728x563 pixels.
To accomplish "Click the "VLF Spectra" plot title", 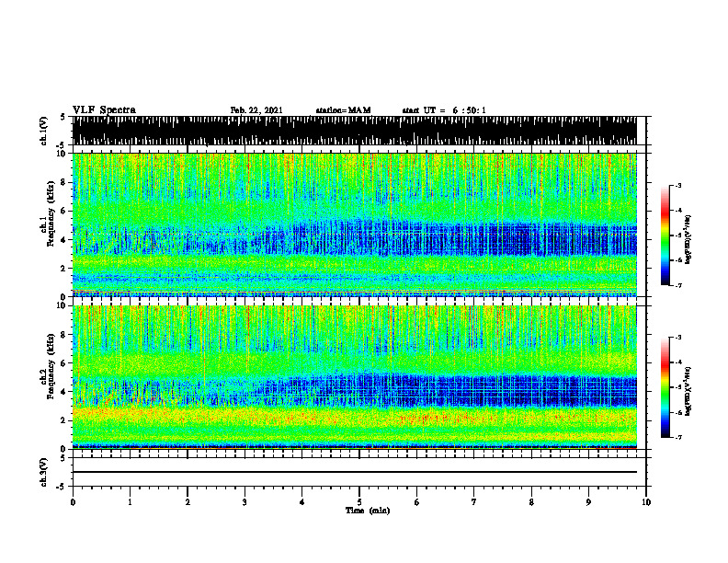I will 104,110.
